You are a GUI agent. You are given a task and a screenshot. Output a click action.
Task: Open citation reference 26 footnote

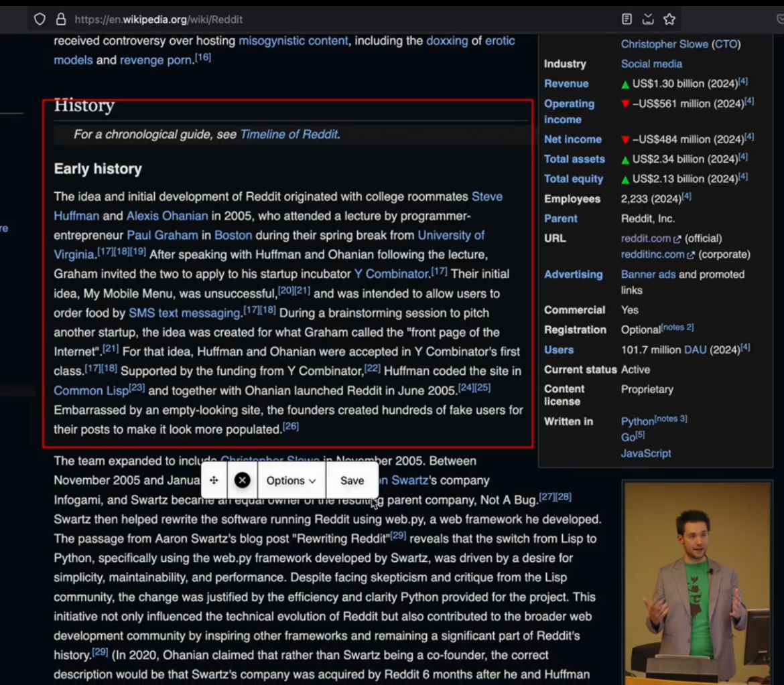point(291,426)
